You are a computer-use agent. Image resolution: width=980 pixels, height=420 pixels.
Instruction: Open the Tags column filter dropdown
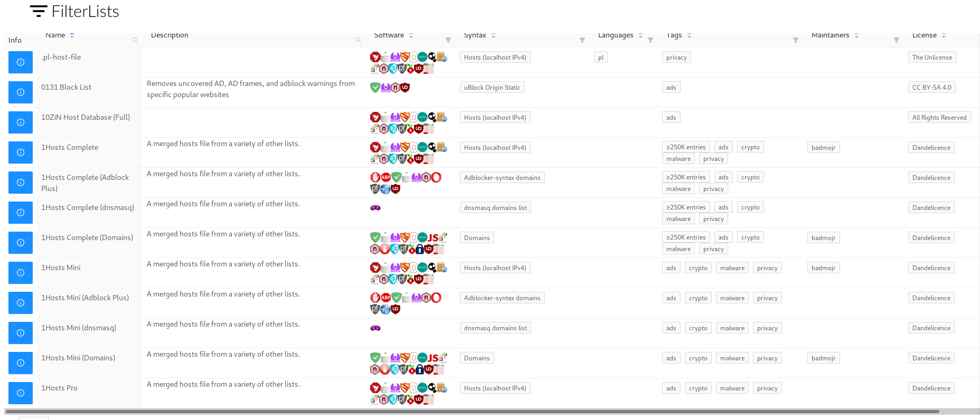(x=795, y=40)
